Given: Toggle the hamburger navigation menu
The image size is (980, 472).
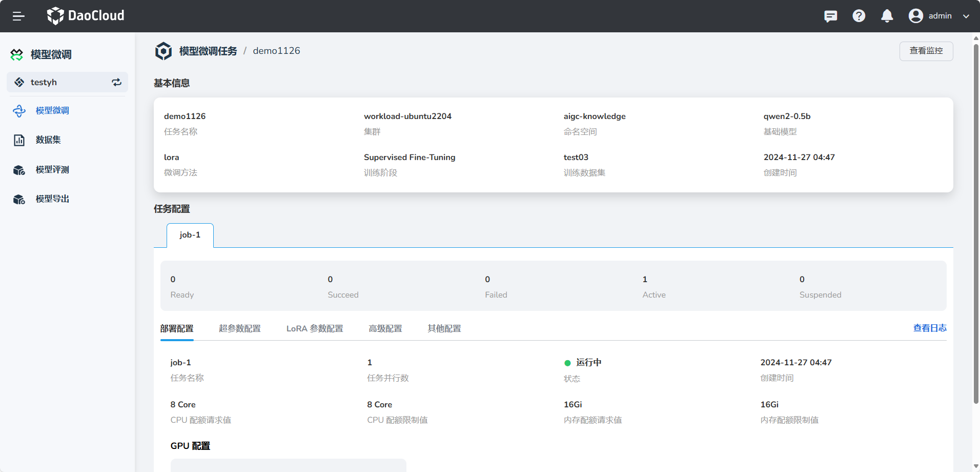Looking at the screenshot, I should (x=18, y=16).
